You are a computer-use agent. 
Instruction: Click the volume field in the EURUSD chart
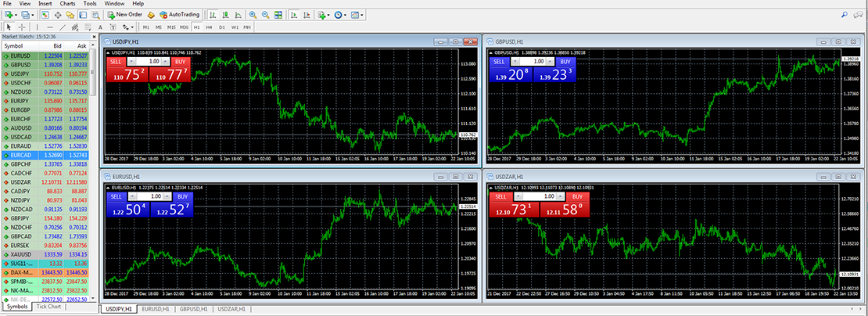pyautogui.click(x=149, y=196)
